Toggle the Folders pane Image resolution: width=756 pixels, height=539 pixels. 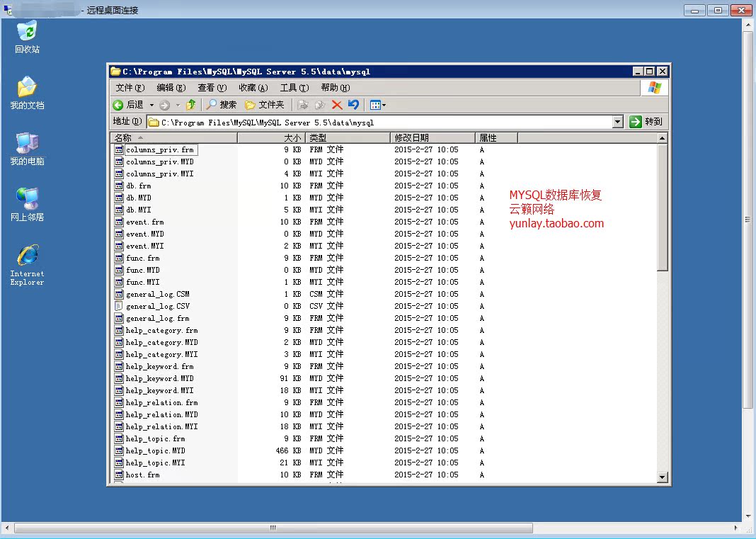[x=264, y=105]
